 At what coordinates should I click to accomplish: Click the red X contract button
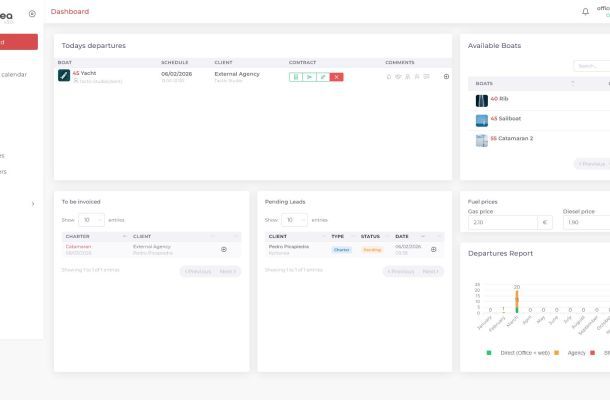coord(337,77)
